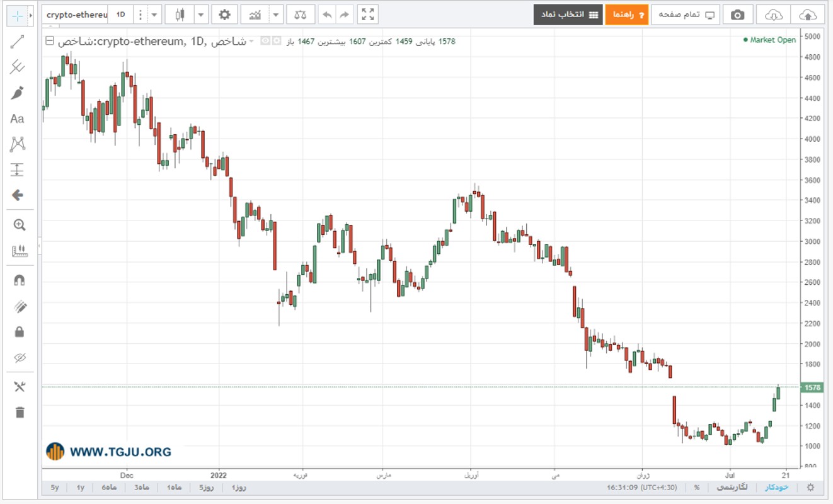Undo the last chart action

tap(326, 14)
